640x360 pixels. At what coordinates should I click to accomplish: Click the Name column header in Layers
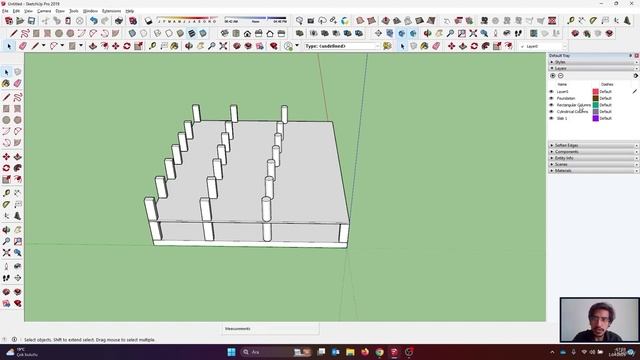[562, 84]
